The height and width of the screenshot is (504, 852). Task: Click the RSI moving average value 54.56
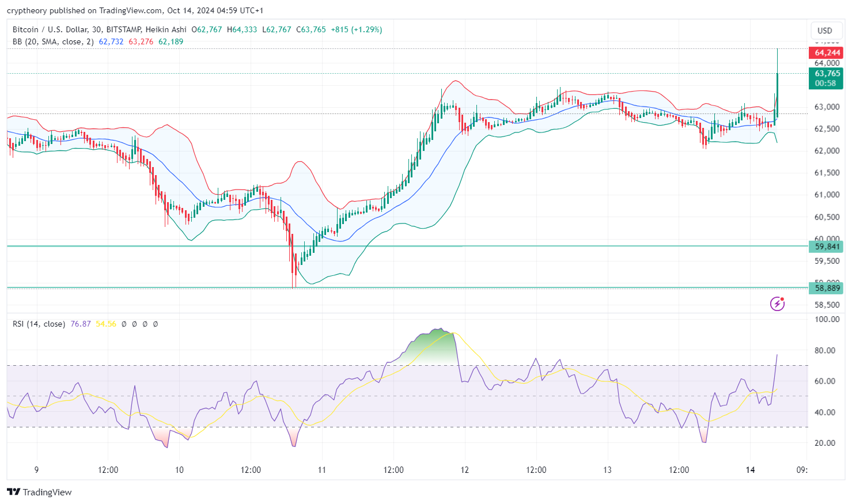[x=106, y=324]
